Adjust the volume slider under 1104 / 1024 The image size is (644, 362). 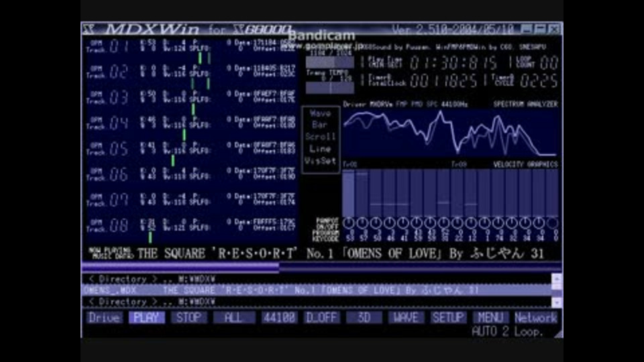pos(330,62)
